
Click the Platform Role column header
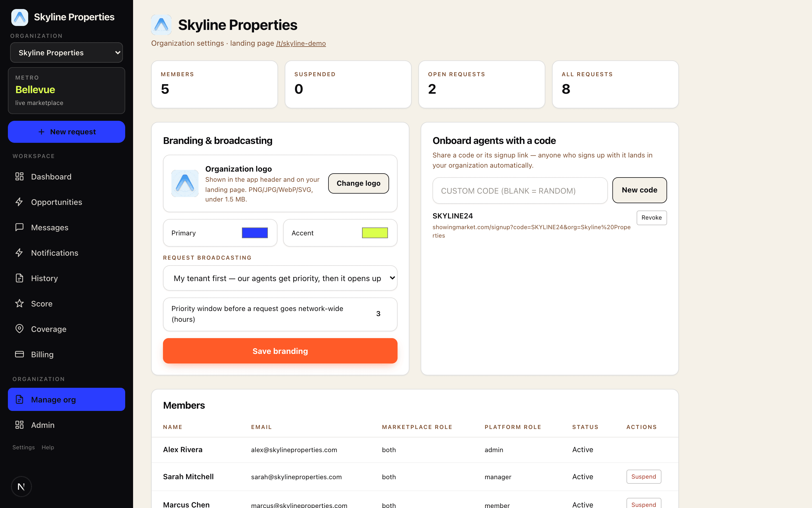[x=513, y=427]
